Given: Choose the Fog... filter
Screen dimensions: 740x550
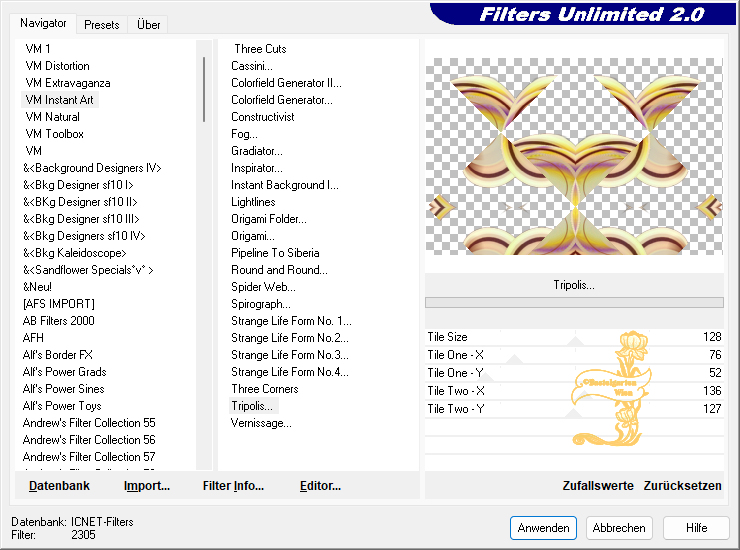Looking at the screenshot, I should 244,134.
